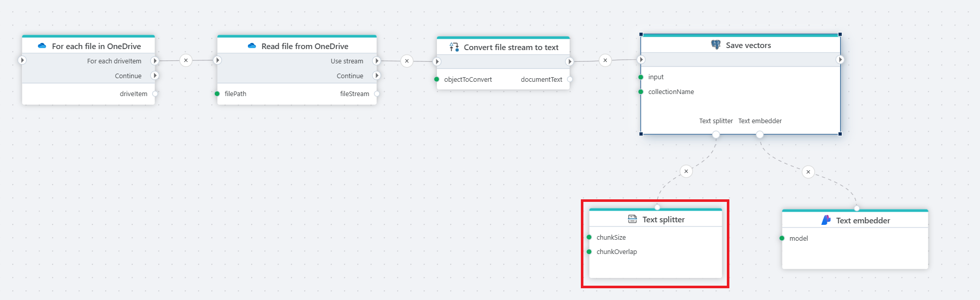Click the Use stream output arrow port
The height and width of the screenshot is (300, 980).
(x=377, y=61)
